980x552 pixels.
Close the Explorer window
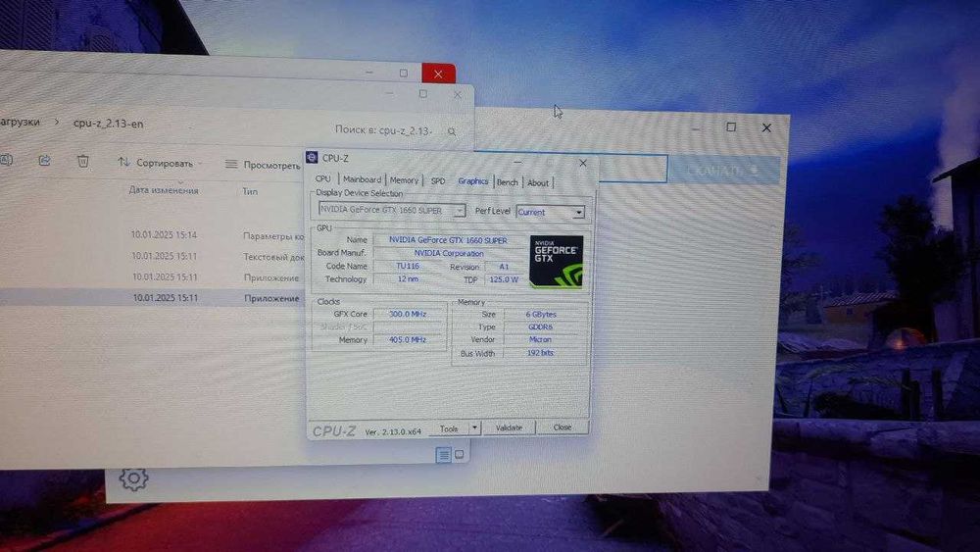[x=458, y=95]
